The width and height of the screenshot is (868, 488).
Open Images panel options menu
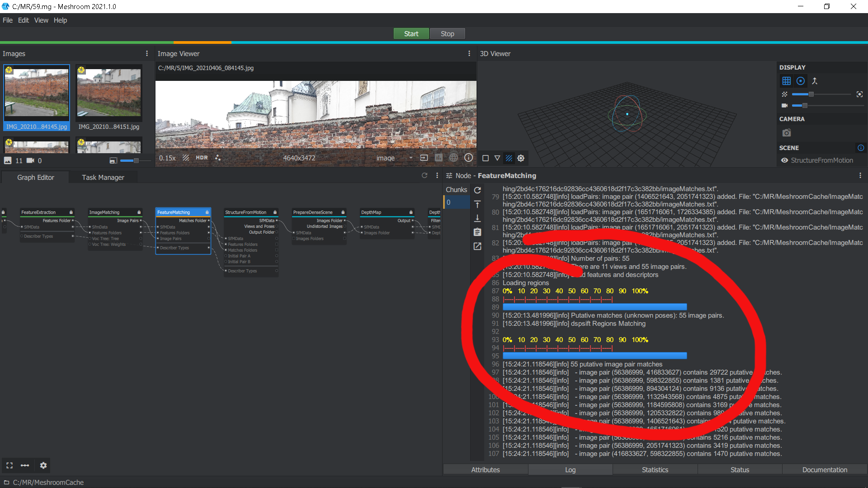(x=147, y=53)
